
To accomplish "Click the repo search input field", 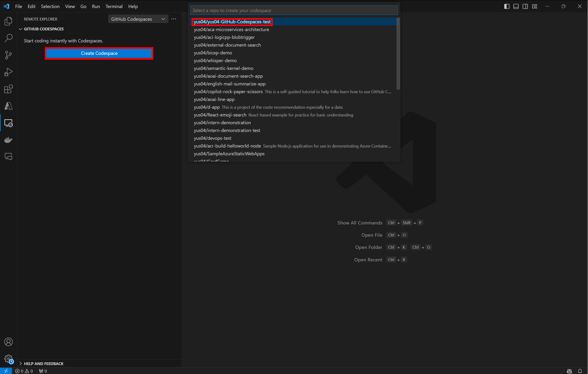I will (x=294, y=10).
